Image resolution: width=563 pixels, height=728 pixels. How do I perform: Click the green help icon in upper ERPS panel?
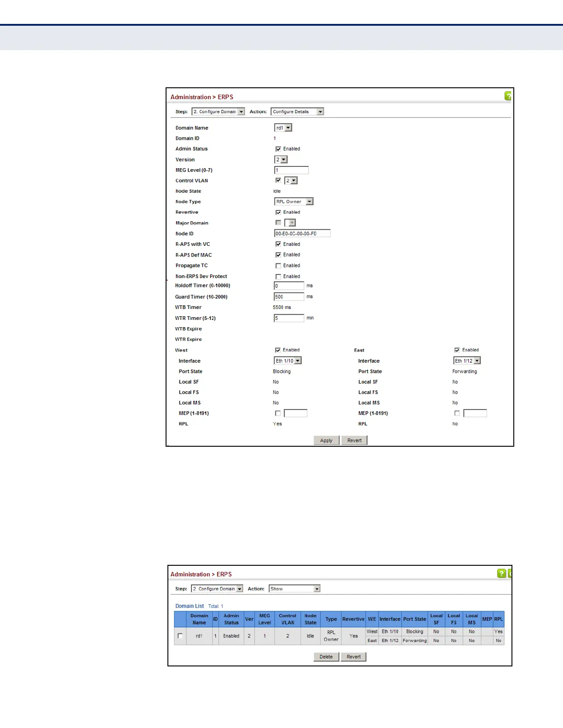click(508, 96)
